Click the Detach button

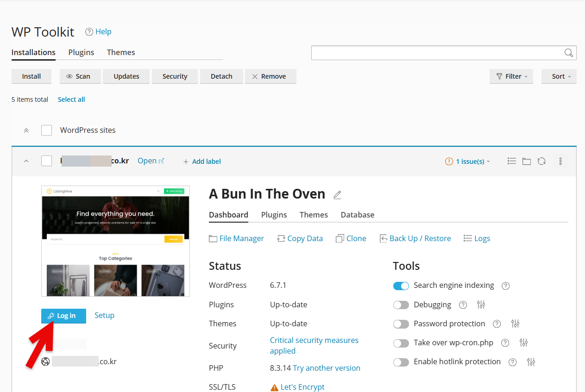[221, 76]
